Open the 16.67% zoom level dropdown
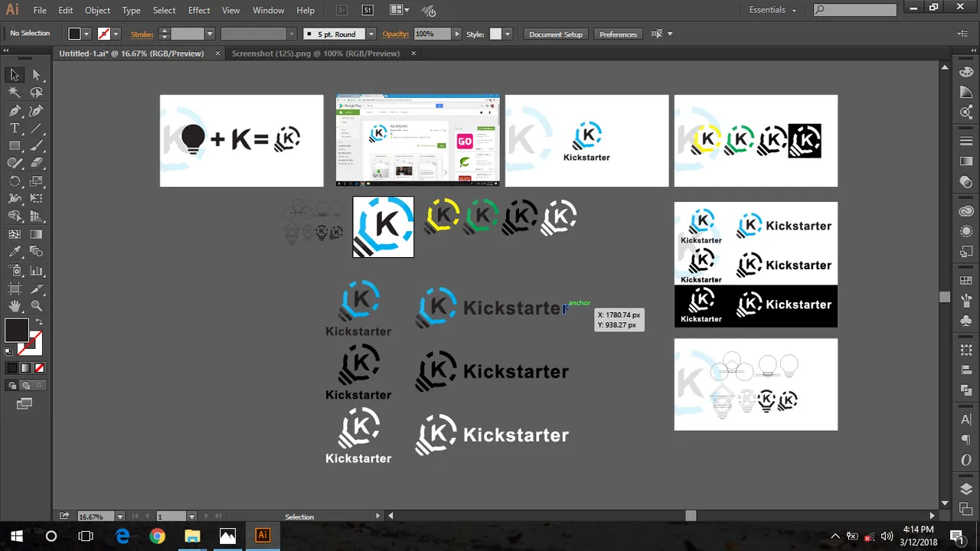 [x=119, y=517]
